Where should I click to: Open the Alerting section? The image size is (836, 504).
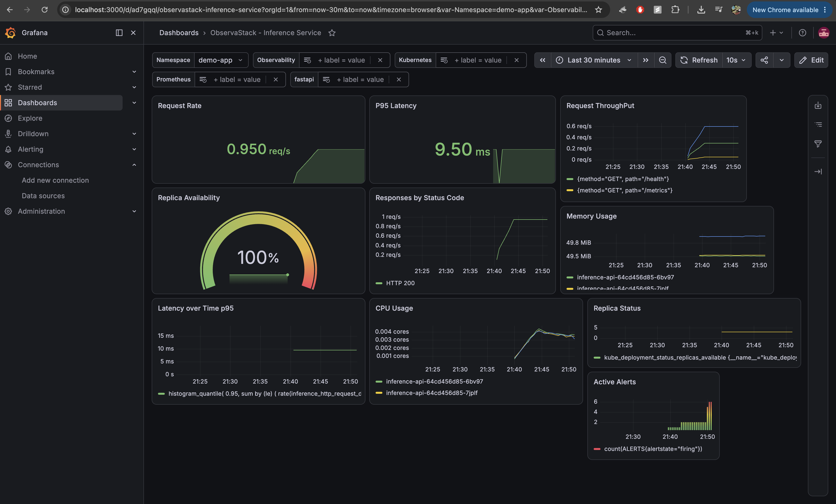click(31, 149)
